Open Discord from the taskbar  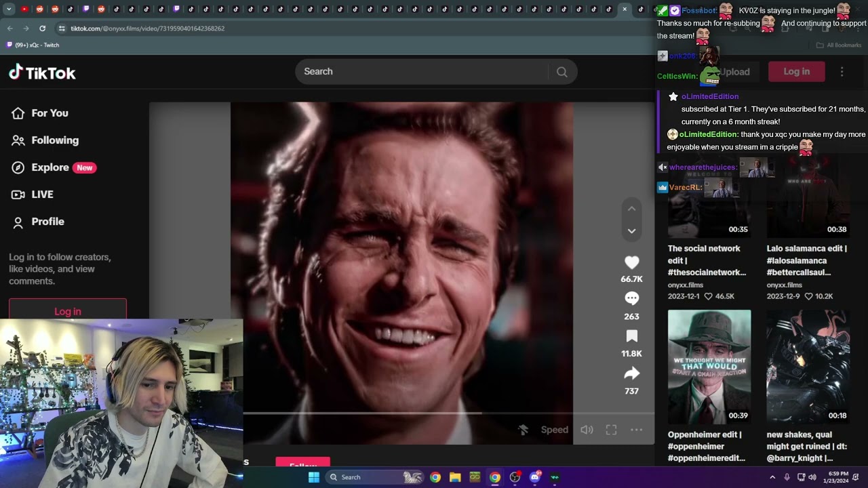coord(535,477)
